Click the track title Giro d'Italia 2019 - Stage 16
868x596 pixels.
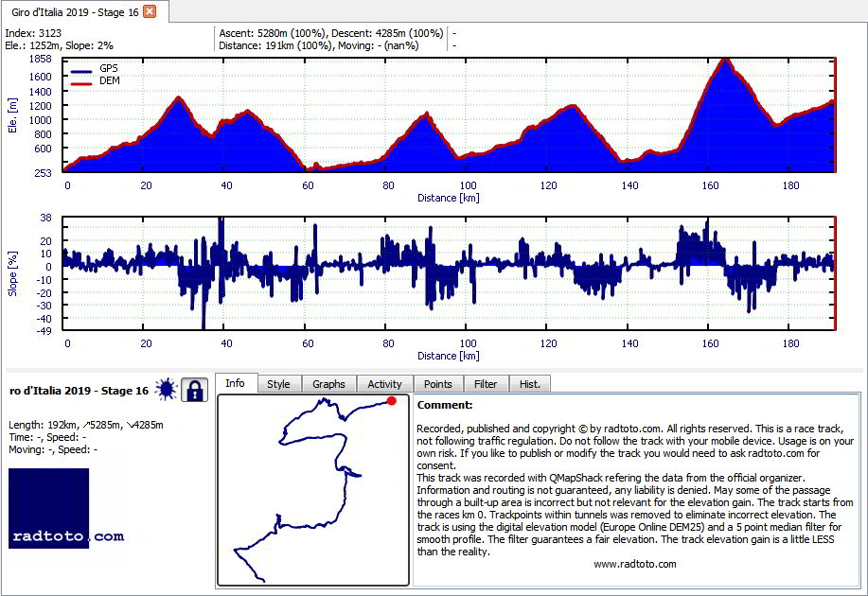pos(80,391)
